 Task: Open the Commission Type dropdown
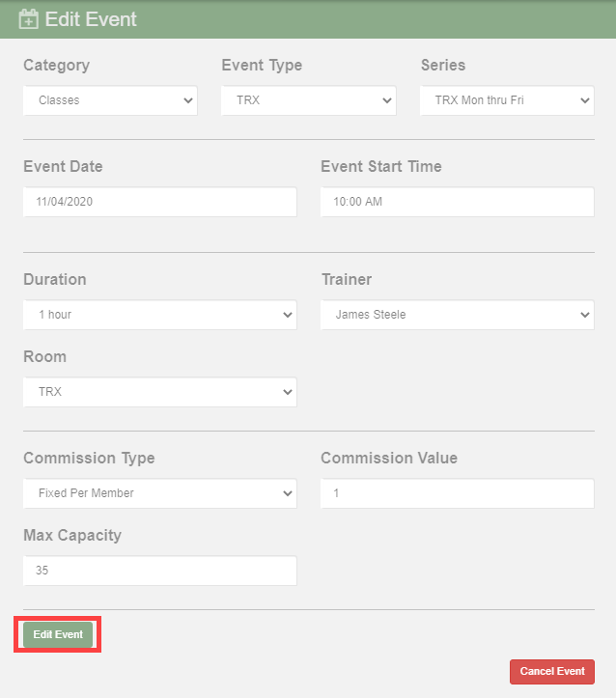(x=159, y=493)
